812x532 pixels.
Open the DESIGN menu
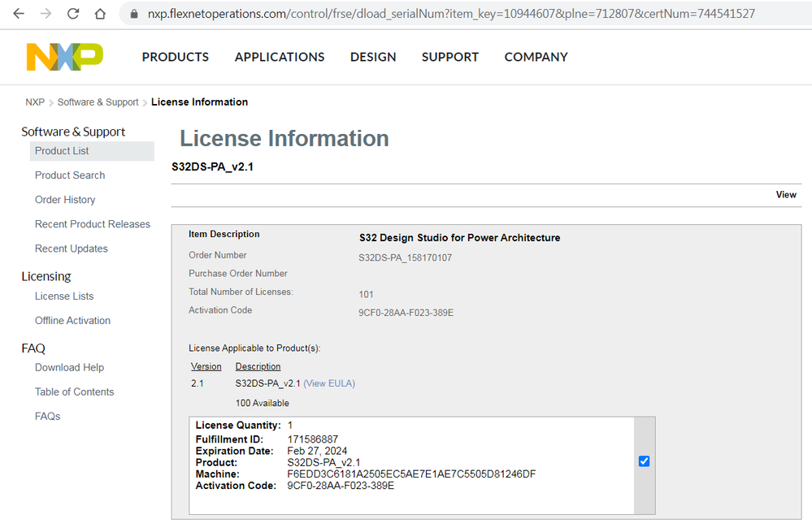coord(373,57)
